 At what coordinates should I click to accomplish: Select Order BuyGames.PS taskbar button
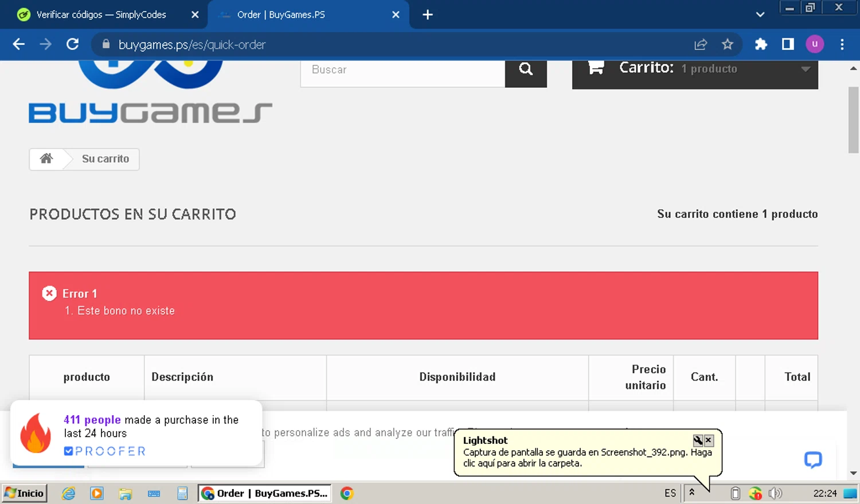pyautogui.click(x=264, y=493)
